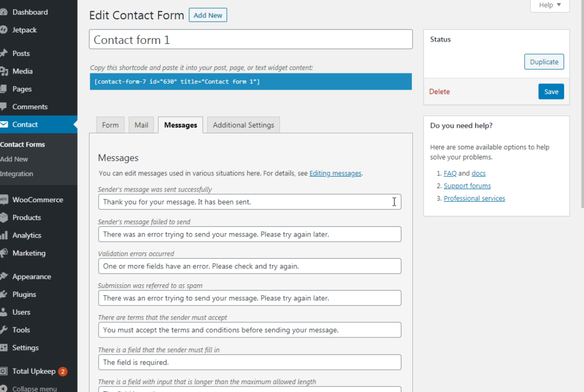Click the Save button
Screen dimensions: 584x392
pos(551,92)
